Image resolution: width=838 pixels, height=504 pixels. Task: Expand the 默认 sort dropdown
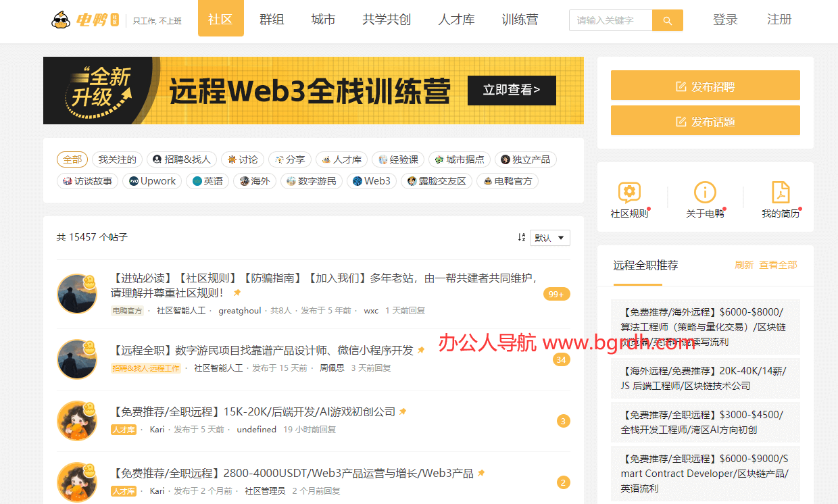549,238
